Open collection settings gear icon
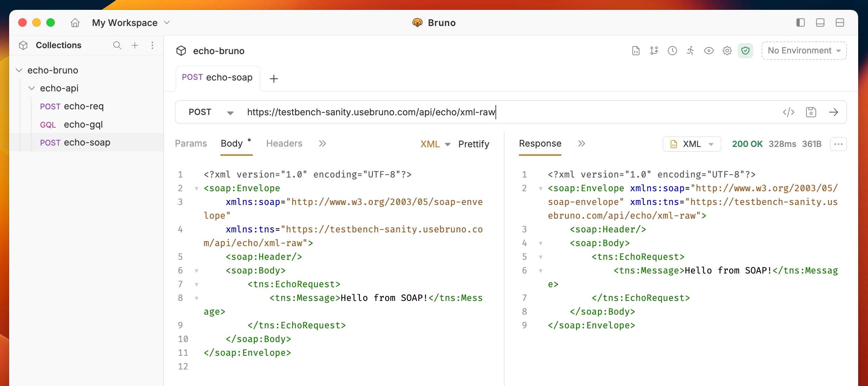868x386 pixels. (727, 51)
